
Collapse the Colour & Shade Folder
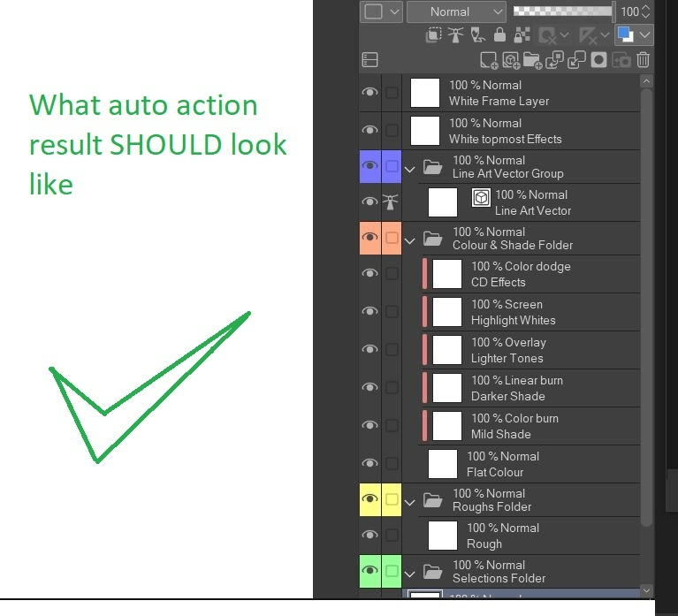[x=410, y=241]
